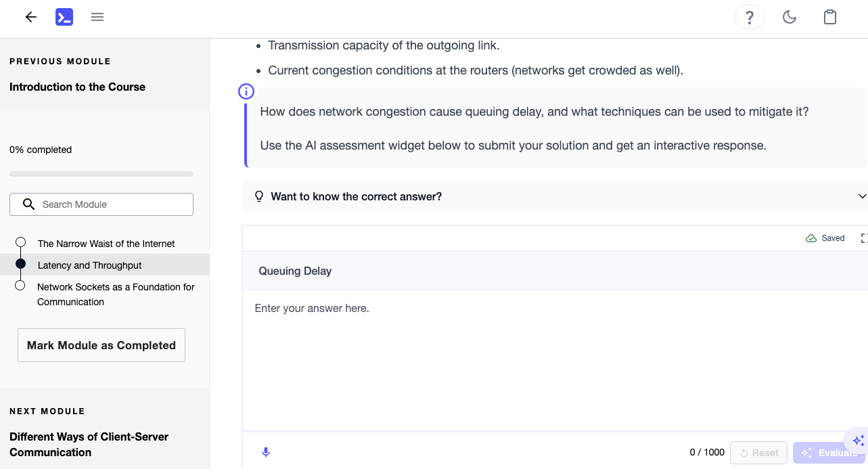Open the Queuing Delay widget header
The height and width of the screenshot is (469, 868).
pos(295,271)
